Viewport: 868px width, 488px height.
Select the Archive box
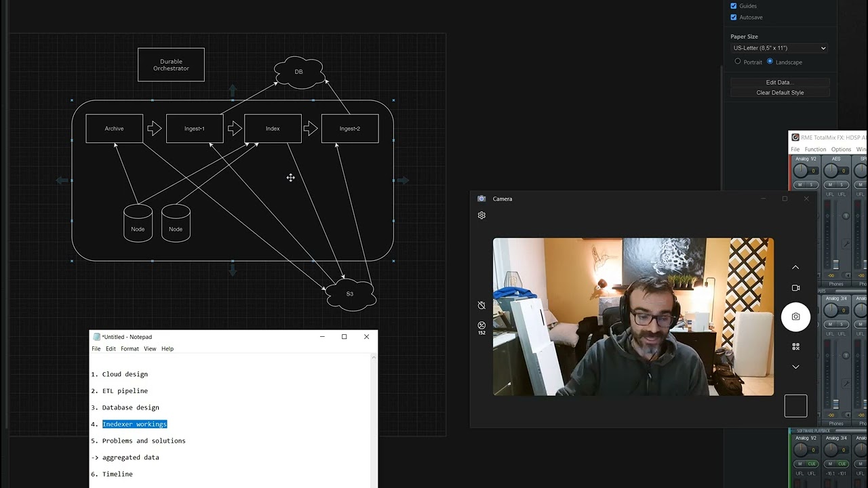click(x=115, y=129)
